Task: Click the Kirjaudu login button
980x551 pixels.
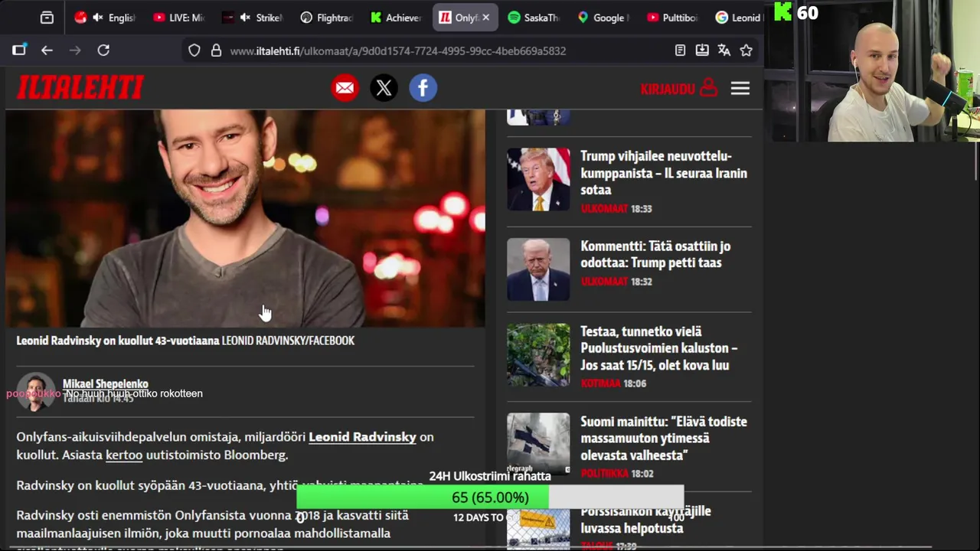Action: coord(678,89)
